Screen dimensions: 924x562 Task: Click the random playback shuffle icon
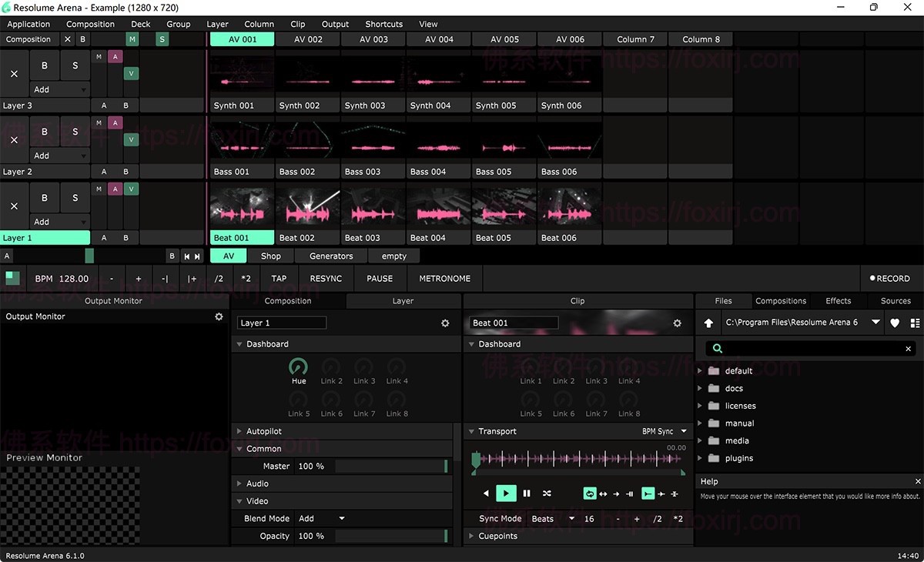tap(547, 493)
